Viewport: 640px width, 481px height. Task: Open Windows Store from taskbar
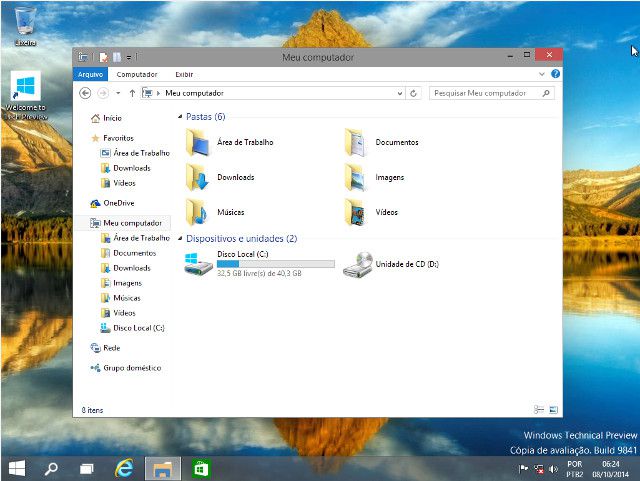(x=201, y=468)
